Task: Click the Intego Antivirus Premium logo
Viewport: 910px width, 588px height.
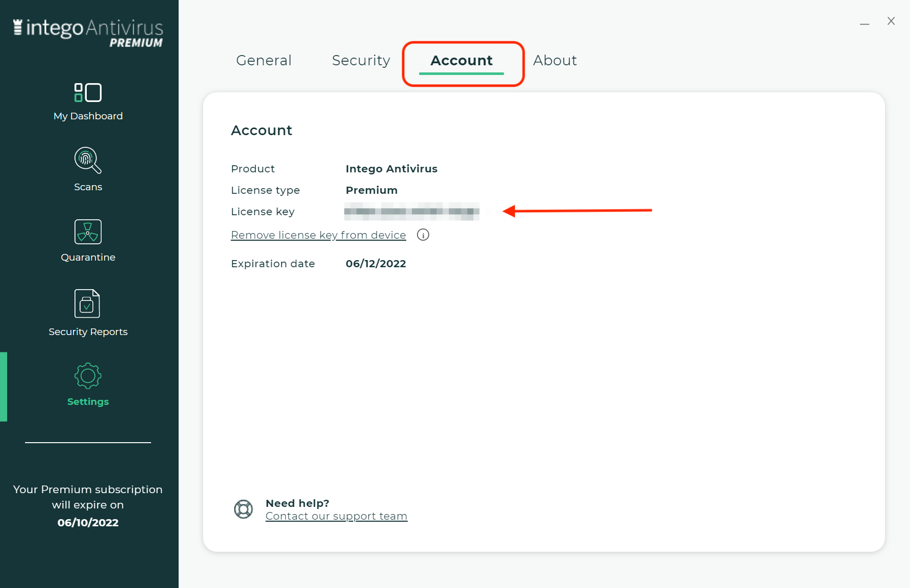Action: click(x=88, y=34)
